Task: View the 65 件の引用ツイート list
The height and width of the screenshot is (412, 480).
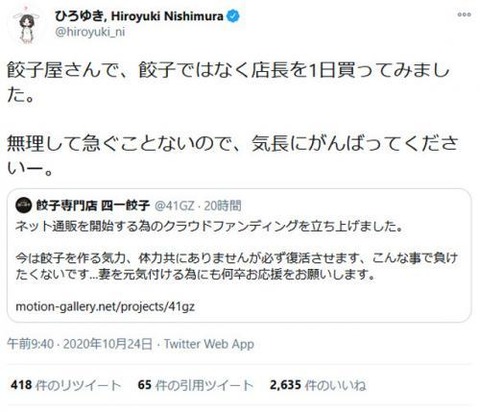Action: pyautogui.click(x=195, y=385)
